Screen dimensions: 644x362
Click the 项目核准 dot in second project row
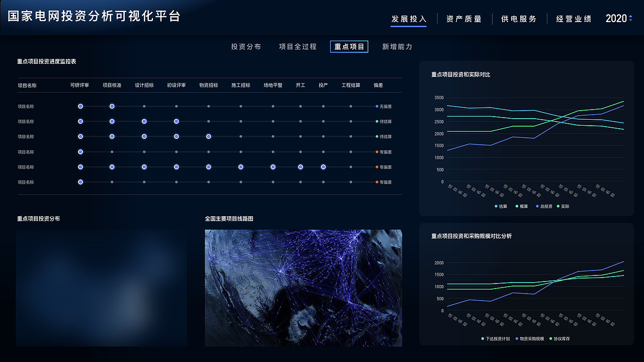(x=112, y=121)
